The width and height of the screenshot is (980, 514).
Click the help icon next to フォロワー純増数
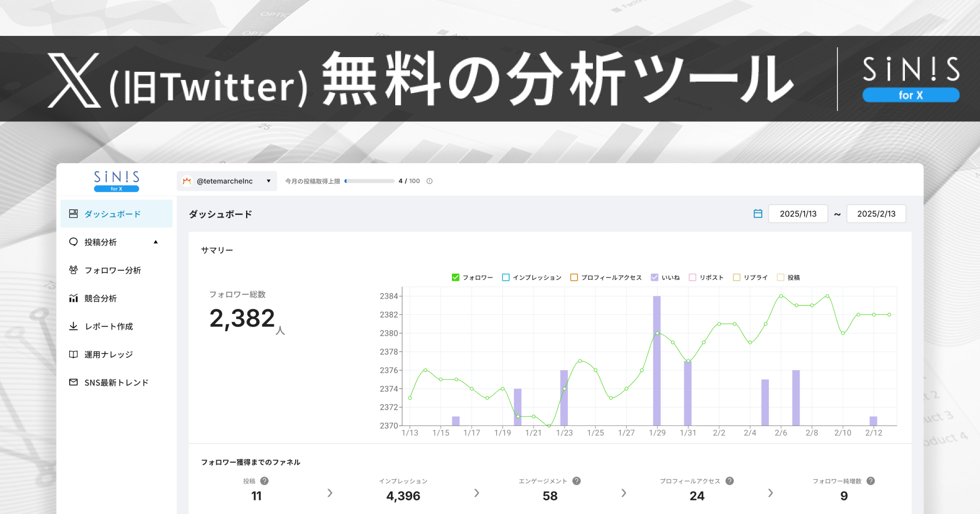(871, 481)
